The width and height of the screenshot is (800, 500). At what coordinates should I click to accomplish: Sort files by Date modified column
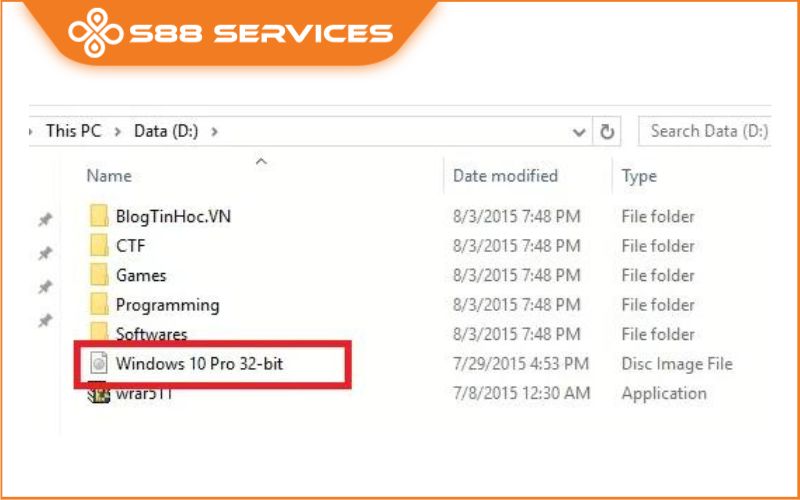(x=505, y=176)
